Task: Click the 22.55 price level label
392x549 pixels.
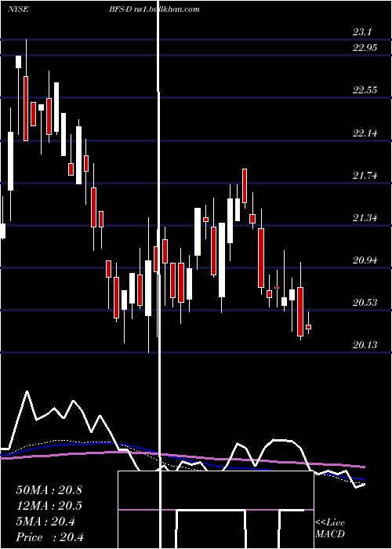Action: pyautogui.click(x=365, y=90)
